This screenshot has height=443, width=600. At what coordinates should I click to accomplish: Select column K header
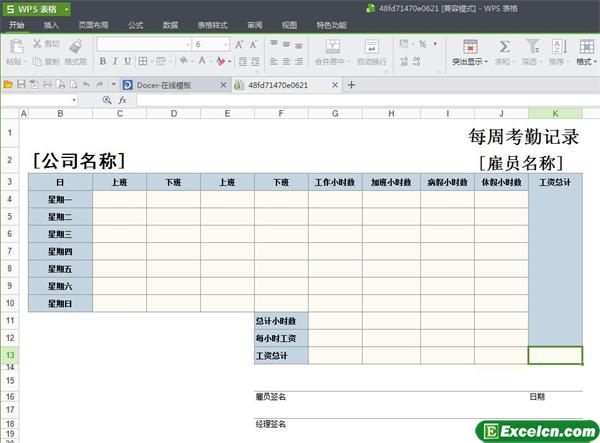[x=555, y=114]
